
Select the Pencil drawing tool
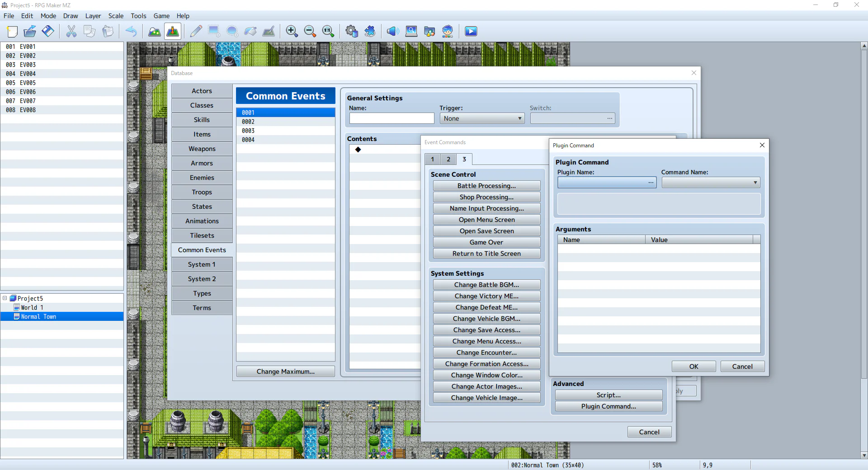[x=196, y=31]
